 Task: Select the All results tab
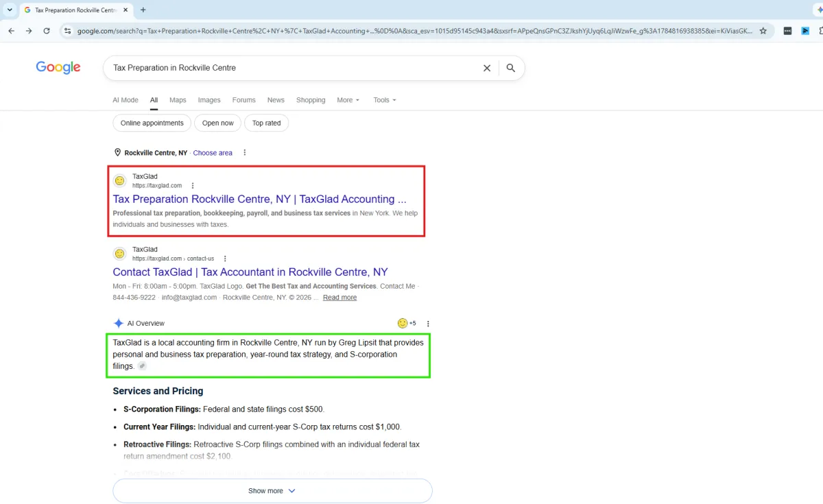pyautogui.click(x=154, y=100)
